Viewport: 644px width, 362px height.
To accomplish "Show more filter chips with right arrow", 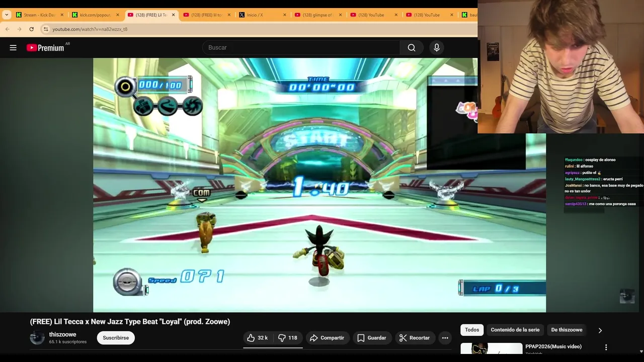I will (600, 330).
